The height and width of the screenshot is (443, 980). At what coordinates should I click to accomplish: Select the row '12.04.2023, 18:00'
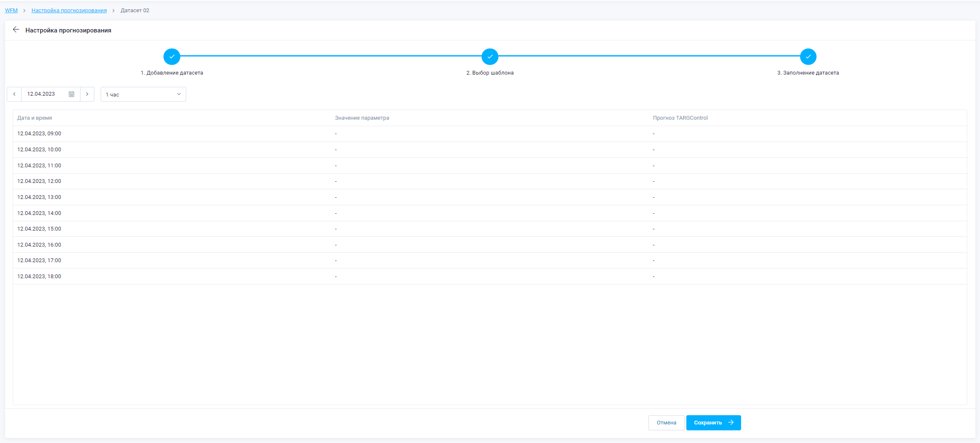(490, 277)
